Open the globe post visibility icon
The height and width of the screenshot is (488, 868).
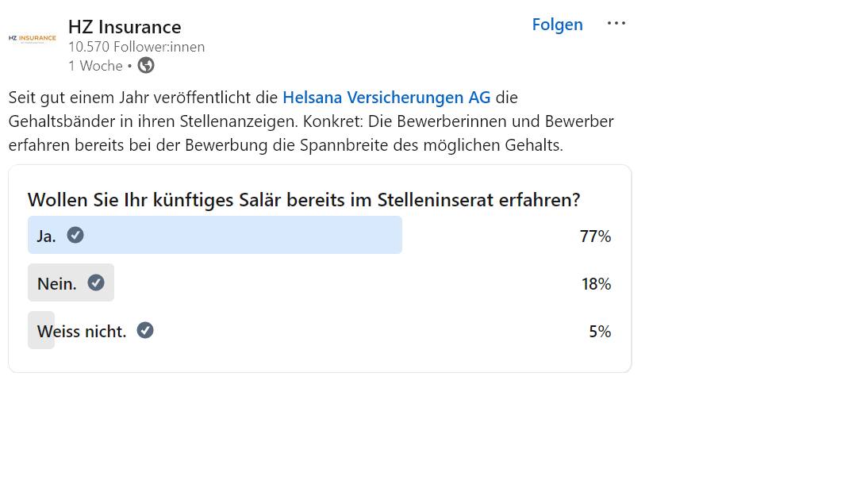click(145, 65)
